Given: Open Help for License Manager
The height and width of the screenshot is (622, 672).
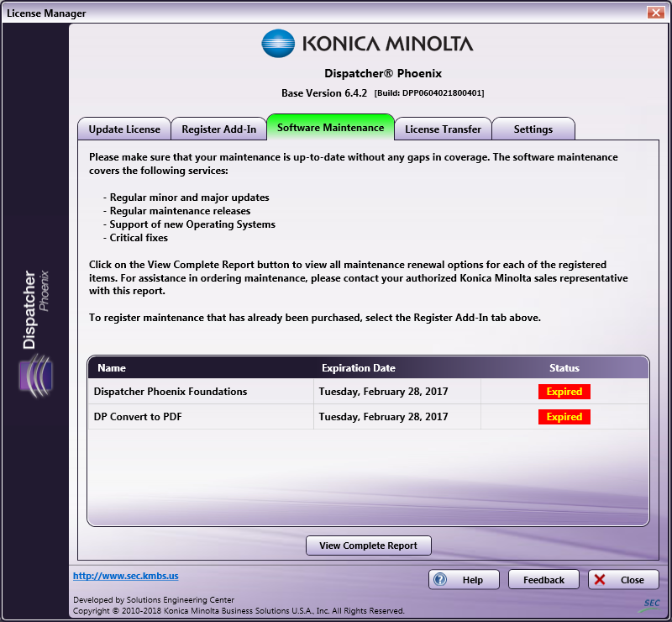Looking at the screenshot, I should (465, 579).
